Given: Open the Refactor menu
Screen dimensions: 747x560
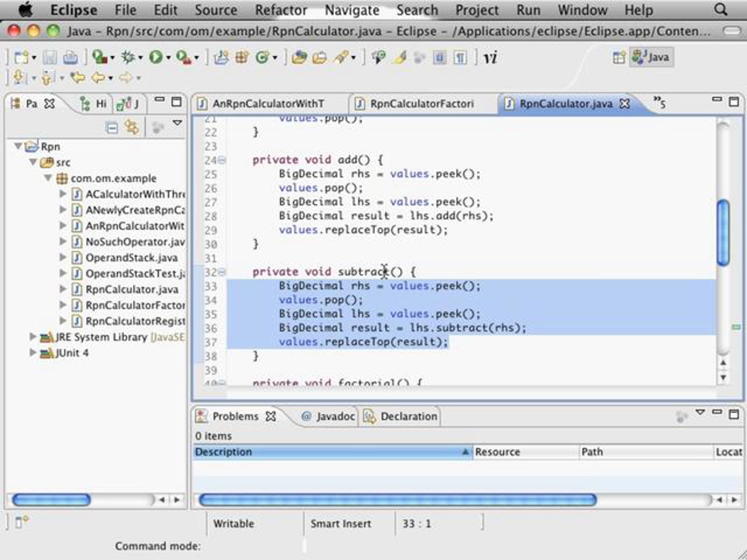Looking at the screenshot, I should tap(281, 10).
